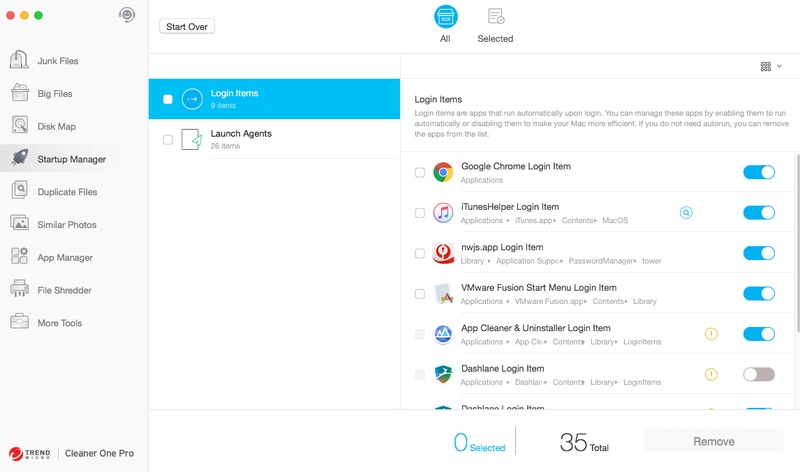Viewport: 800px width, 472px height.
Task: Switch to the Selected view
Action: pos(495,25)
